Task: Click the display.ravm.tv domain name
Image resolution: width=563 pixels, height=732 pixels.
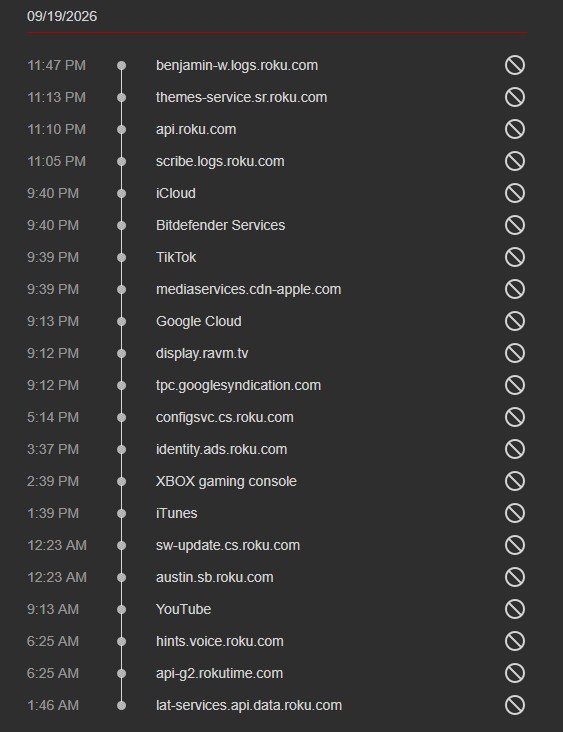Action: (202, 353)
